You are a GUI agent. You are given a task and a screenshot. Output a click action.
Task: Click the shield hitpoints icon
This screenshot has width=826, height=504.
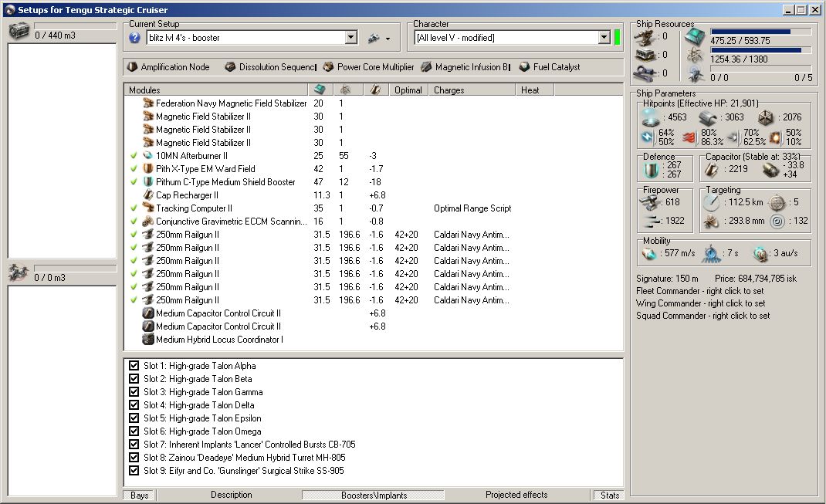coord(651,117)
